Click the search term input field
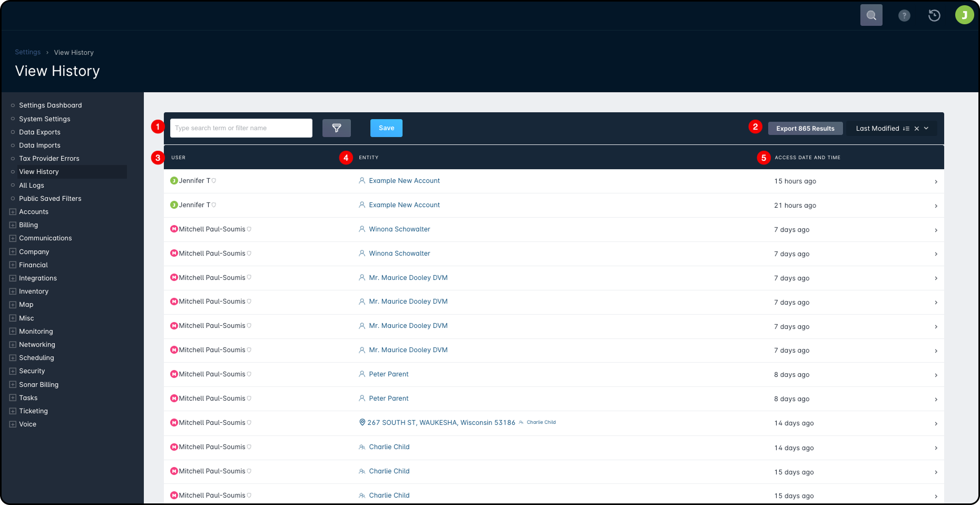Viewport: 980px width, 505px height. tap(241, 128)
